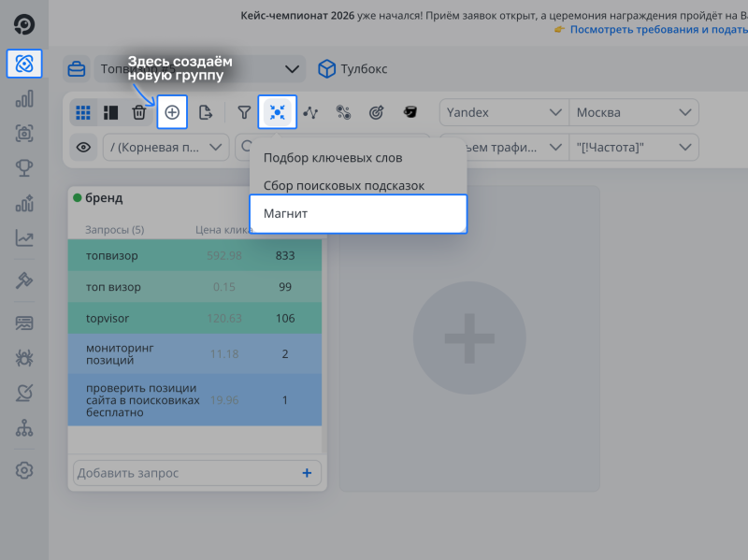Open the funnel filter icon
Viewport: 748px width, 560px height.
click(244, 112)
